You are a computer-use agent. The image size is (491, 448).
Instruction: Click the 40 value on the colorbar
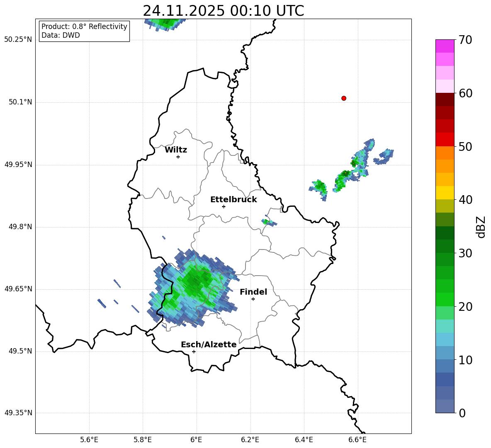pyautogui.click(x=465, y=200)
